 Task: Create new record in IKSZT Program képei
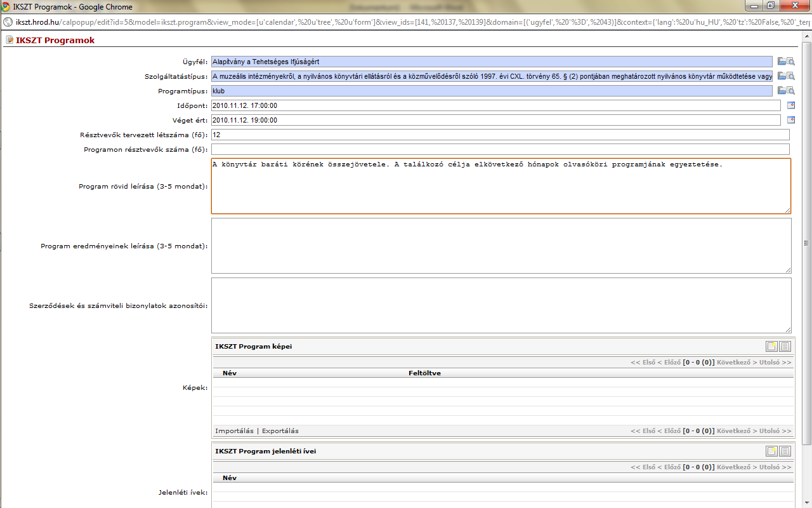coord(771,346)
